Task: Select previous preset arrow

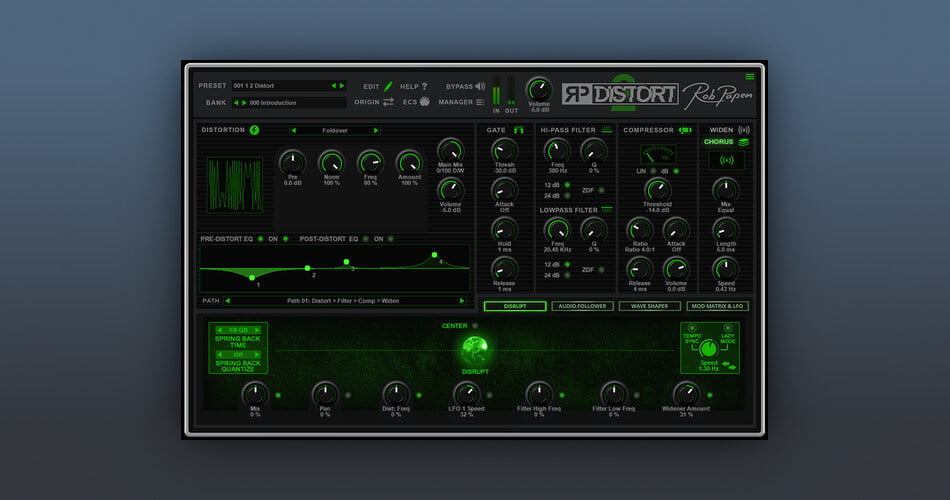Action: coord(333,85)
